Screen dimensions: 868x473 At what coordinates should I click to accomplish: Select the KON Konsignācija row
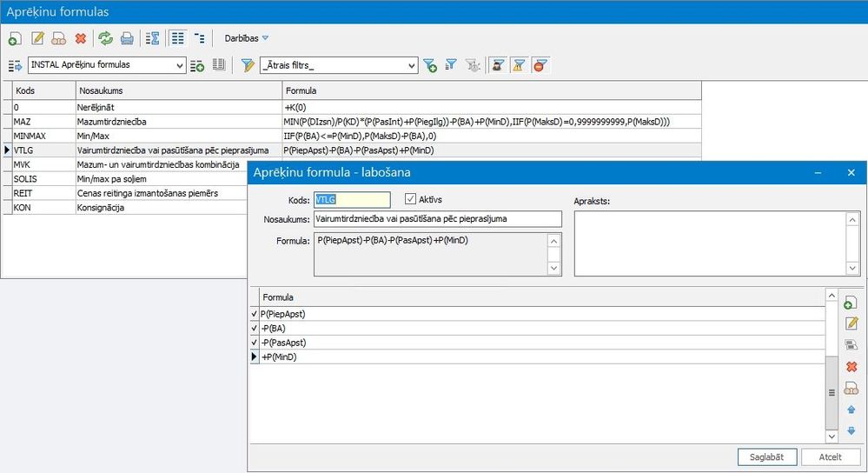tap(124, 208)
